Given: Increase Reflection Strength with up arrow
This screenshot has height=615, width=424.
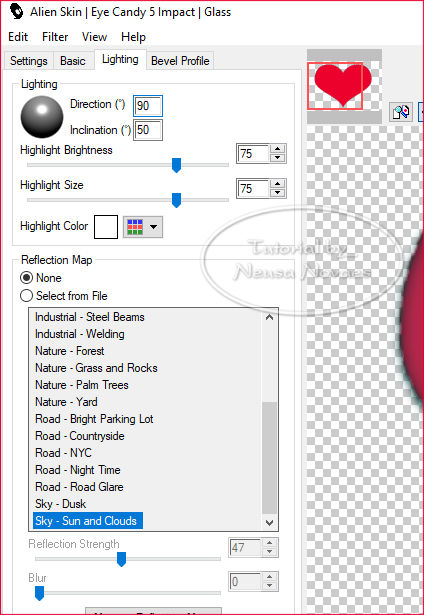Looking at the screenshot, I should click(x=269, y=543).
